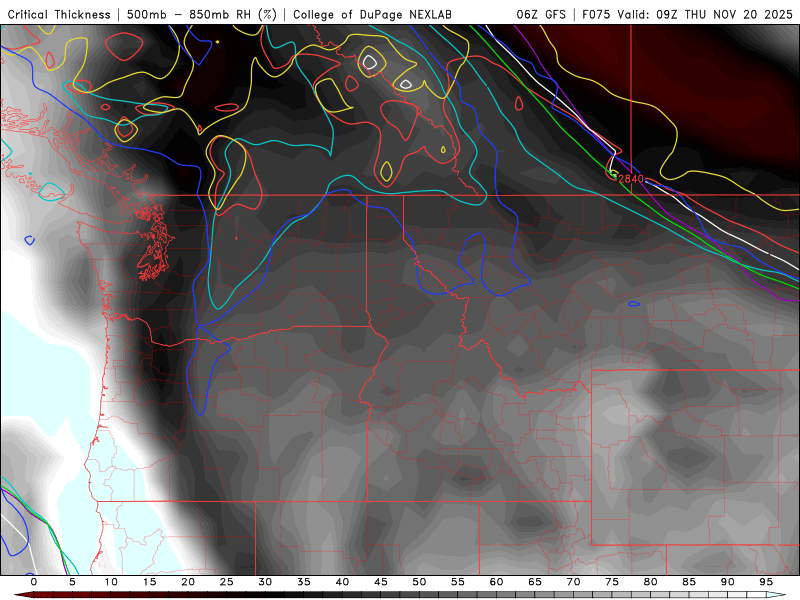Click the "College of DuPage NEXLAB" text
The height and width of the screenshot is (600, 800).
372,14
